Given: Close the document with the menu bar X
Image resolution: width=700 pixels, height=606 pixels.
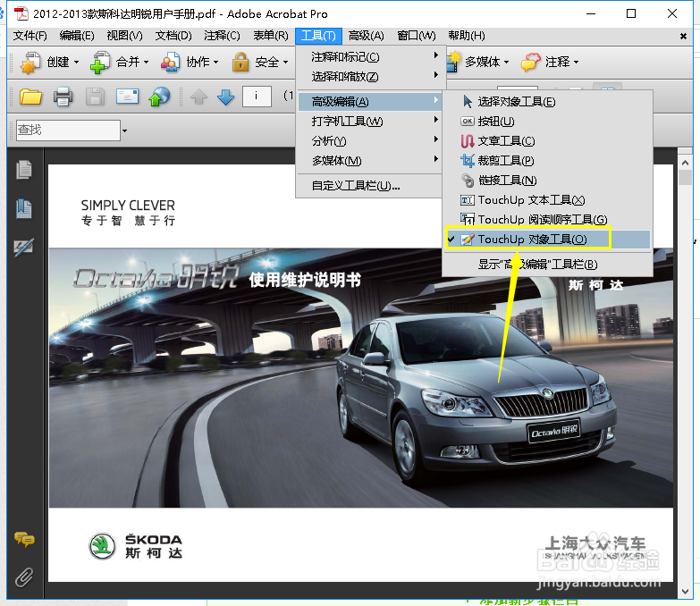Looking at the screenshot, I should (x=683, y=36).
